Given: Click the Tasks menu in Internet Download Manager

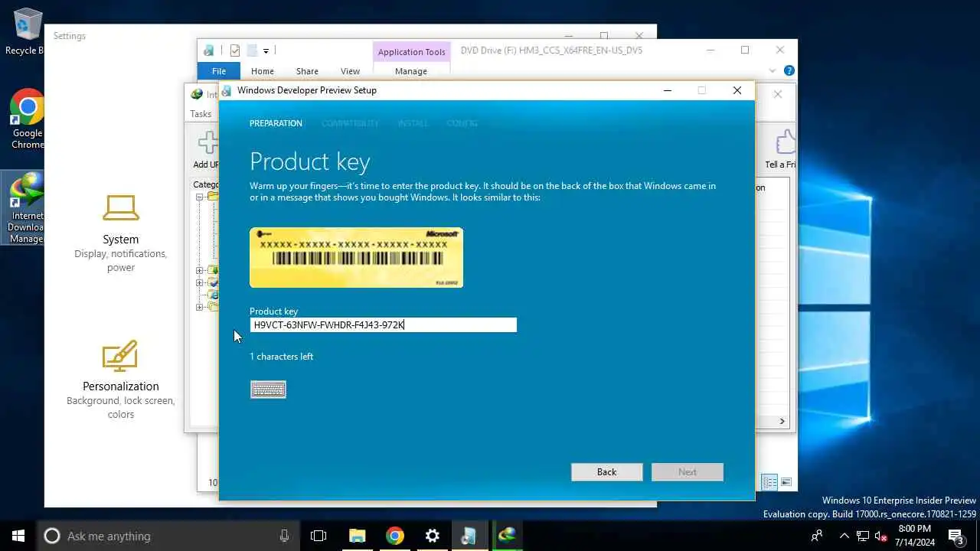Looking at the screenshot, I should [201, 114].
